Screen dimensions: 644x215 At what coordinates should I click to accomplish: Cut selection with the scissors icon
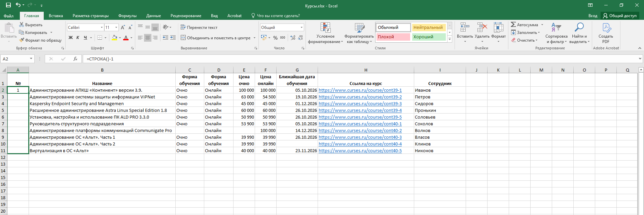click(31, 25)
